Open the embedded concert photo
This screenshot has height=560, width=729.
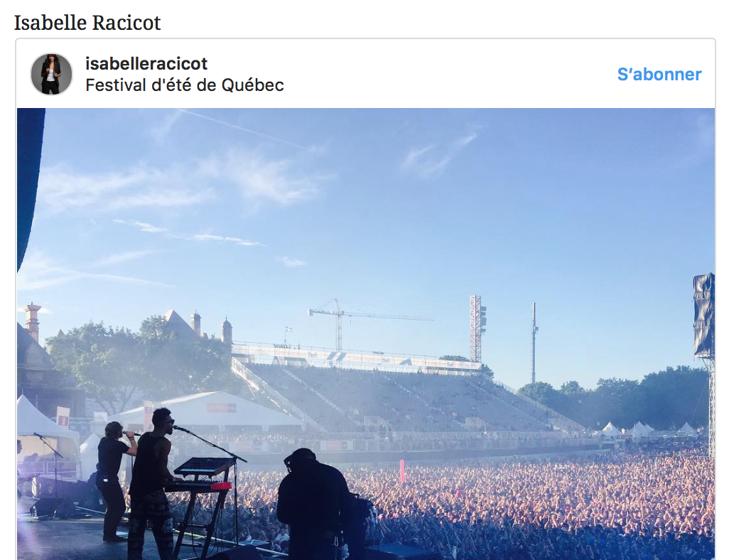coord(366,334)
